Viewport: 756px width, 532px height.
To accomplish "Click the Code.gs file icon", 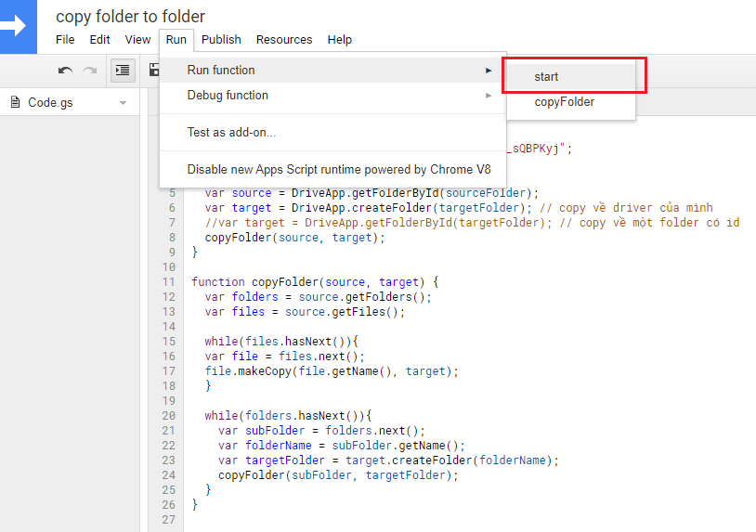I will (15, 102).
